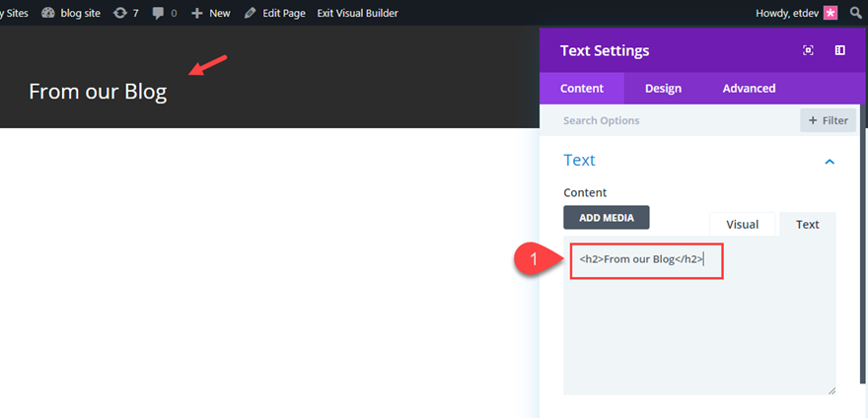Switch to the Advanced tab
The width and height of the screenshot is (868, 418).
coord(749,89)
